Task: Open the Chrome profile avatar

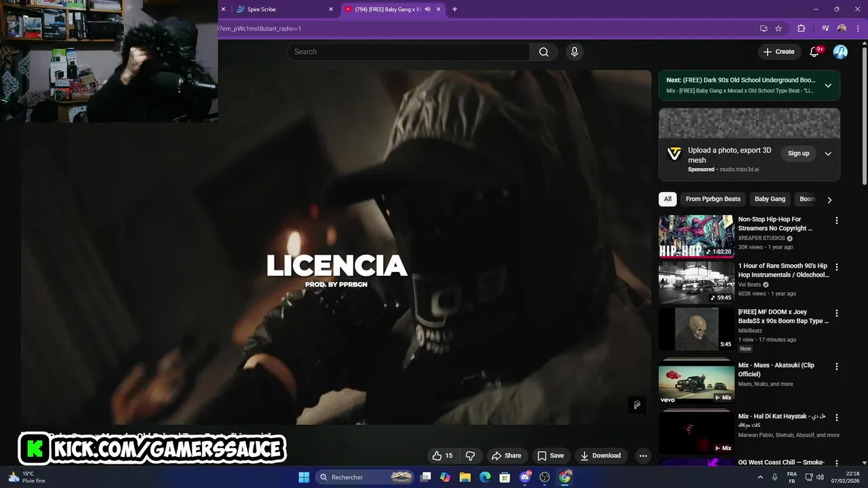Action: tap(842, 28)
